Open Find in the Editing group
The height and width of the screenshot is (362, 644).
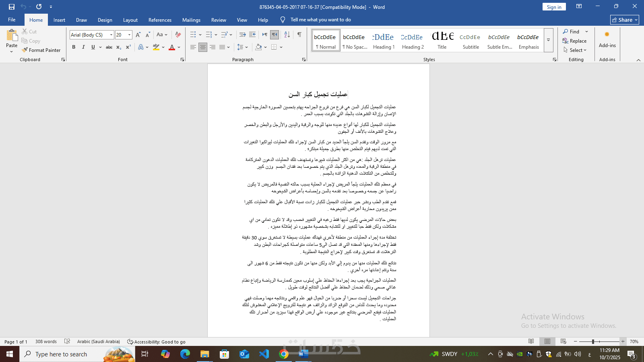pos(572,32)
